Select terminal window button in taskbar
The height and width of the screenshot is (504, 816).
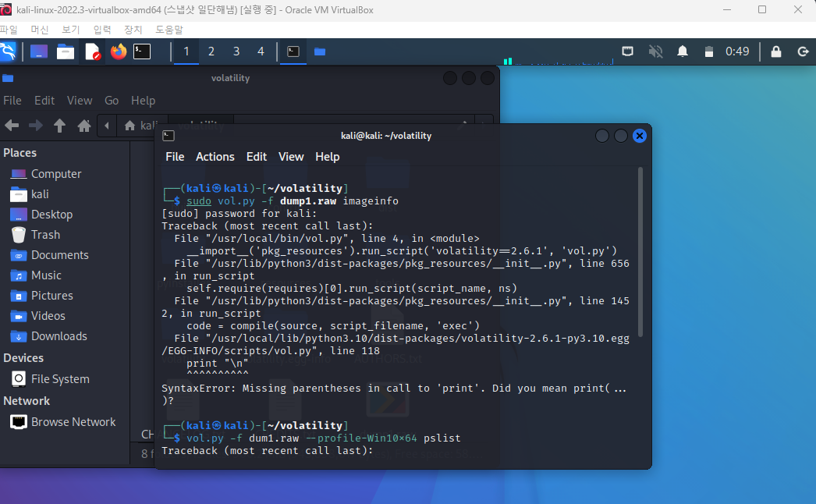[293, 51]
